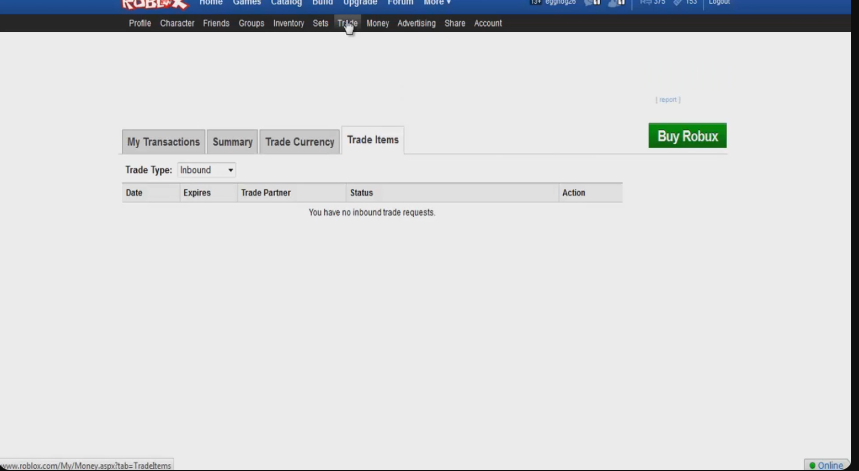Click the Trade Partner column header
Image resolution: width=859 pixels, height=471 pixels.
(x=266, y=193)
